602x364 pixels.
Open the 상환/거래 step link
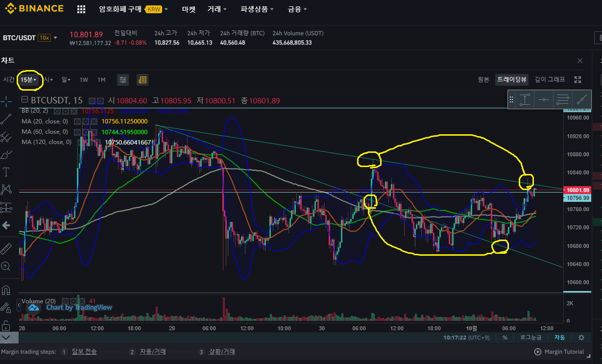[222, 352]
